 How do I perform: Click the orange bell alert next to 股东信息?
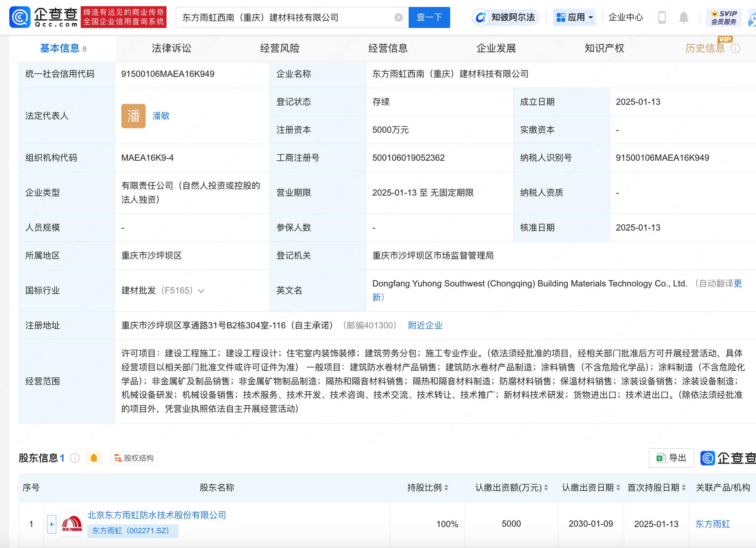(x=94, y=458)
